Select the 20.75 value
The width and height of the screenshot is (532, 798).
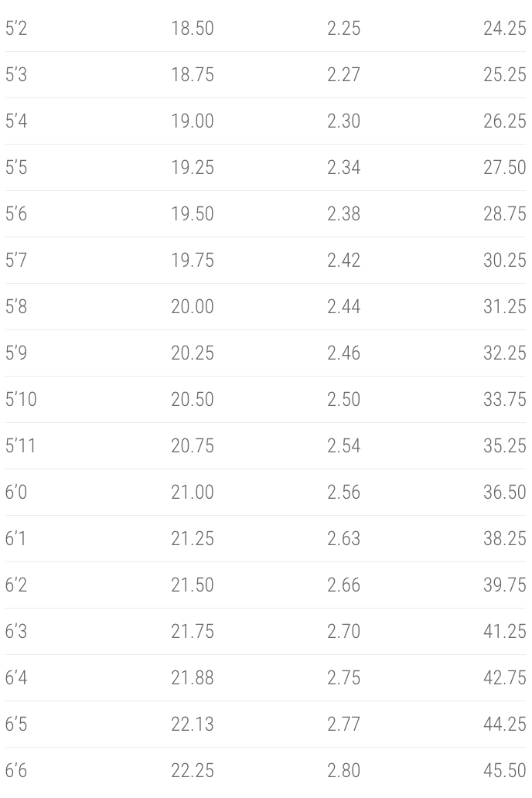click(x=192, y=446)
